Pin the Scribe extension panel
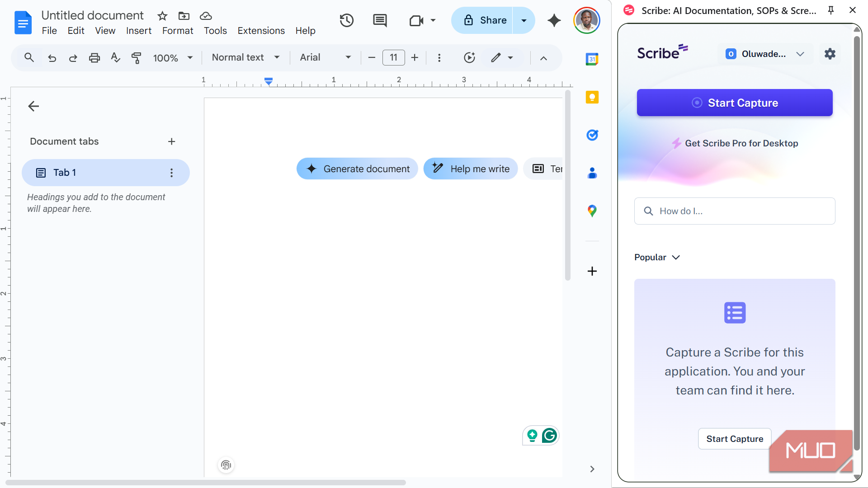Viewport: 868px width, 488px height. tap(831, 10)
